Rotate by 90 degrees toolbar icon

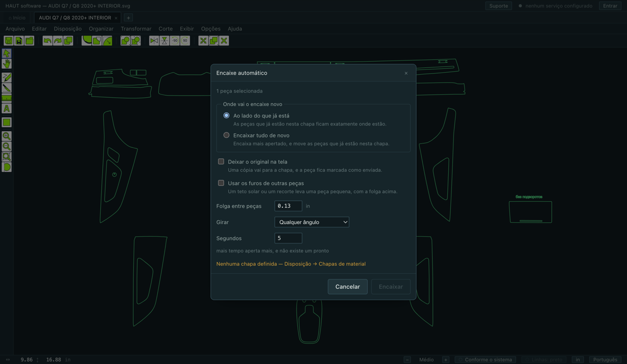185,41
